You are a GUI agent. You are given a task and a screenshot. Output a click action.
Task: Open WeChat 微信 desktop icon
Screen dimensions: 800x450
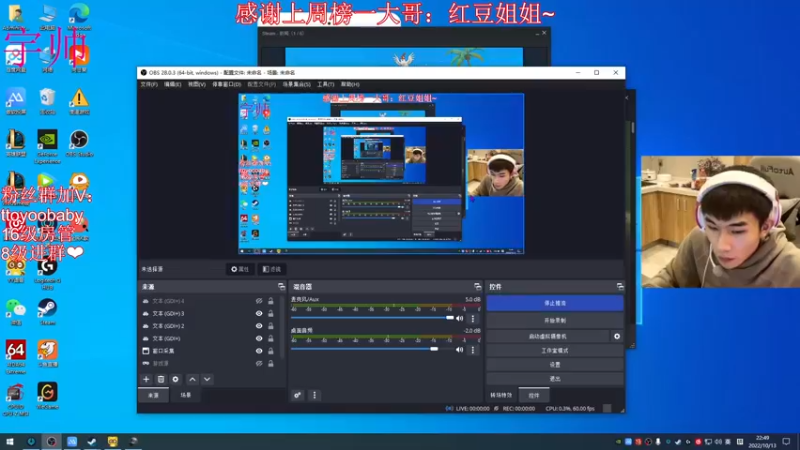pyautogui.click(x=16, y=312)
